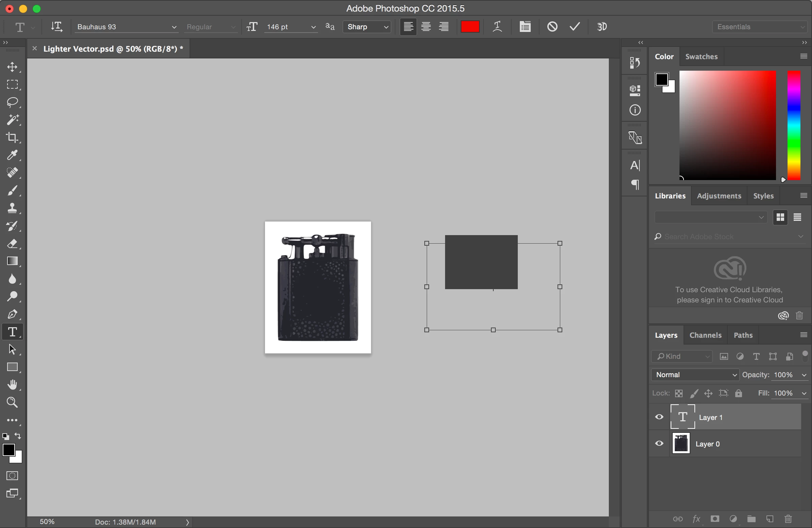
Task: Open the Bauhaus 93 font family dropdown
Action: [174, 27]
